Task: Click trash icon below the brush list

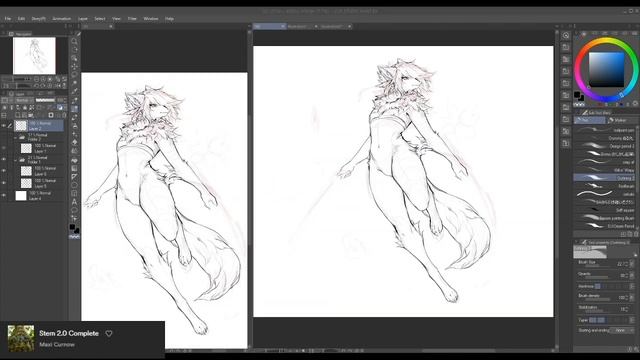Action: 636,234
